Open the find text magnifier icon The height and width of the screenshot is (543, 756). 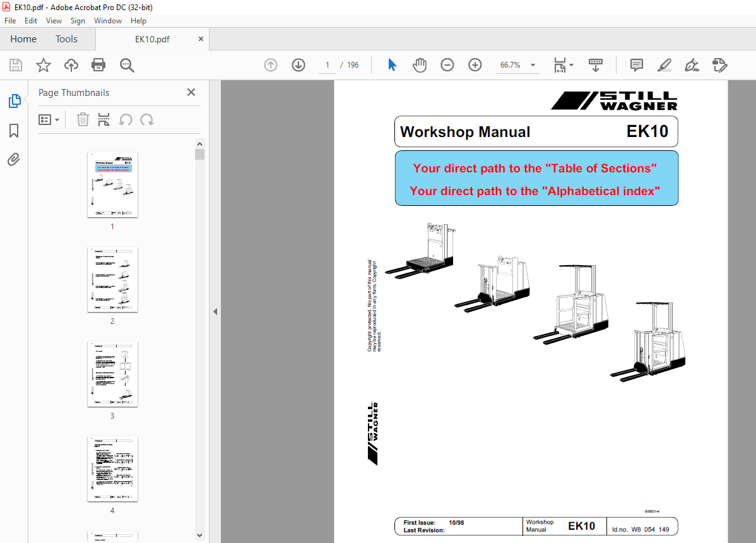tap(127, 65)
